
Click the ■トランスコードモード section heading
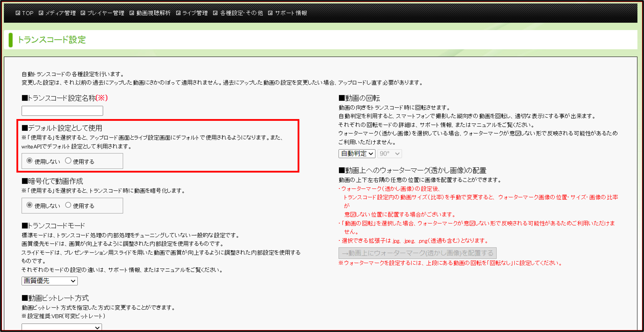pyautogui.click(x=53, y=226)
